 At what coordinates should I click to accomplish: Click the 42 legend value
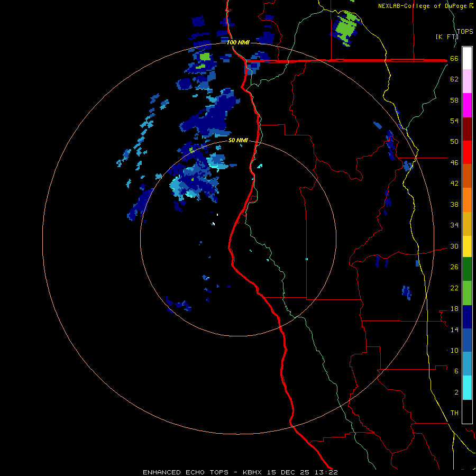click(454, 184)
